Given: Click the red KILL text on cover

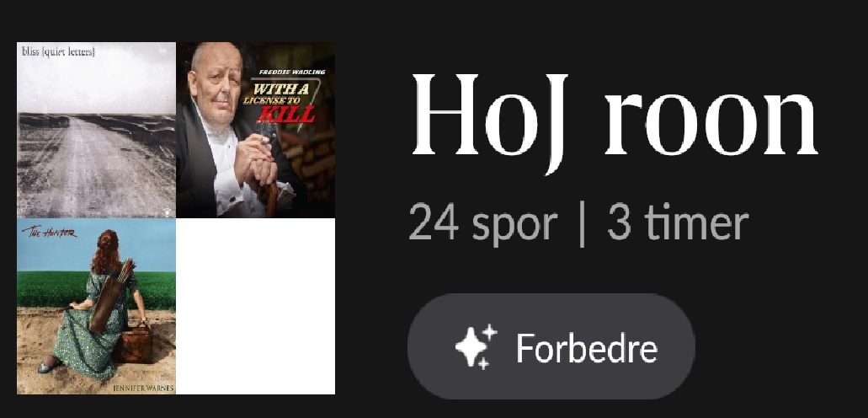Looking at the screenshot, I should [x=286, y=115].
